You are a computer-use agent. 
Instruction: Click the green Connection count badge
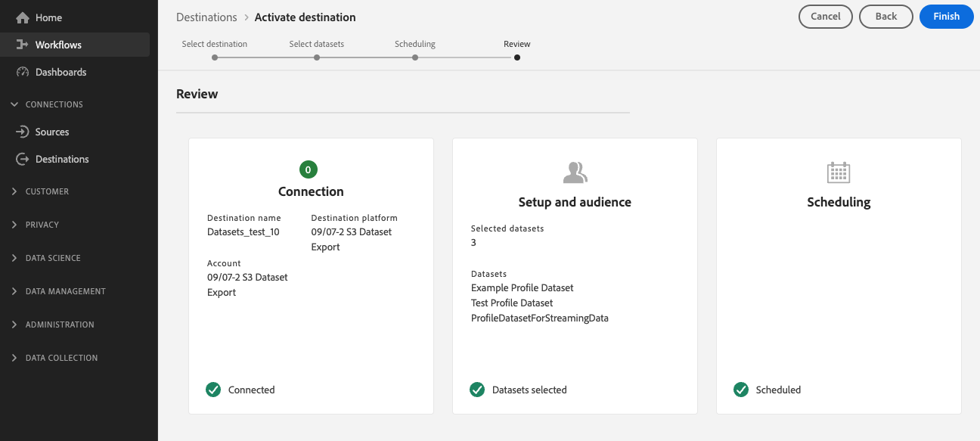click(308, 169)
